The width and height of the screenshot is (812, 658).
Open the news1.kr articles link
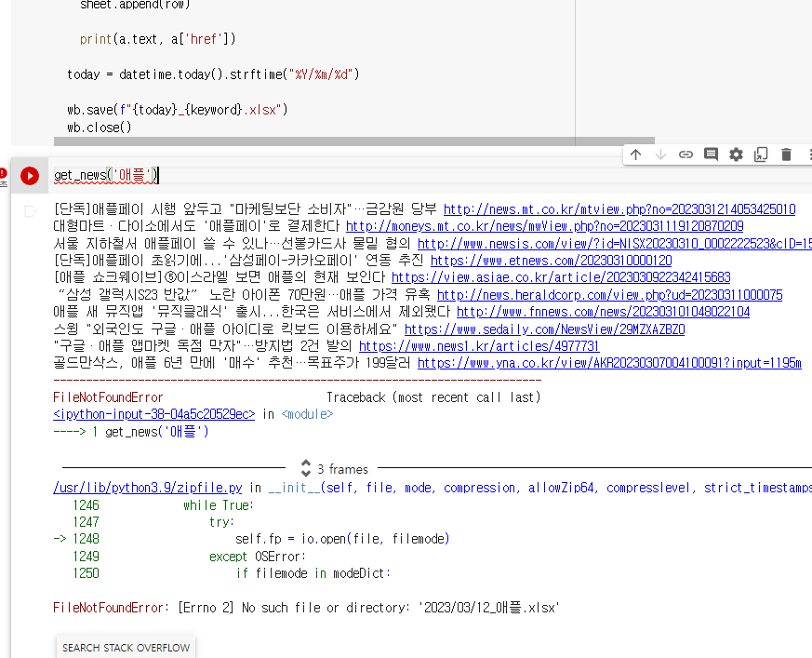tap(479, 346)
